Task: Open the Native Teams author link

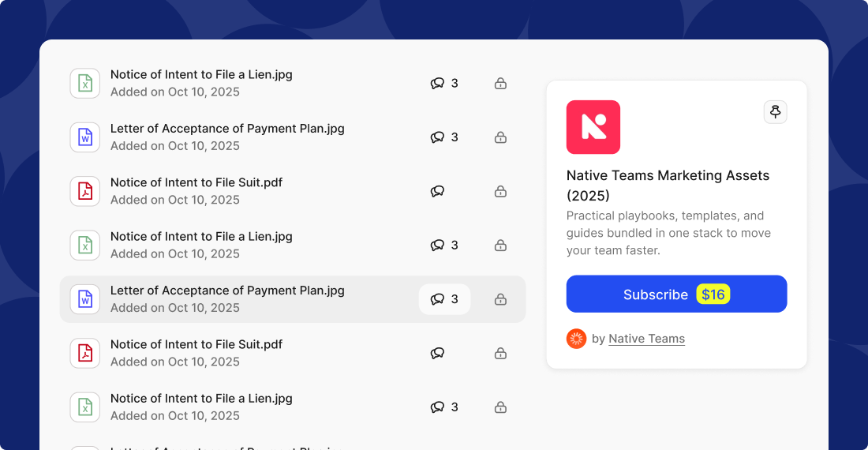Action: pos(646,339)
